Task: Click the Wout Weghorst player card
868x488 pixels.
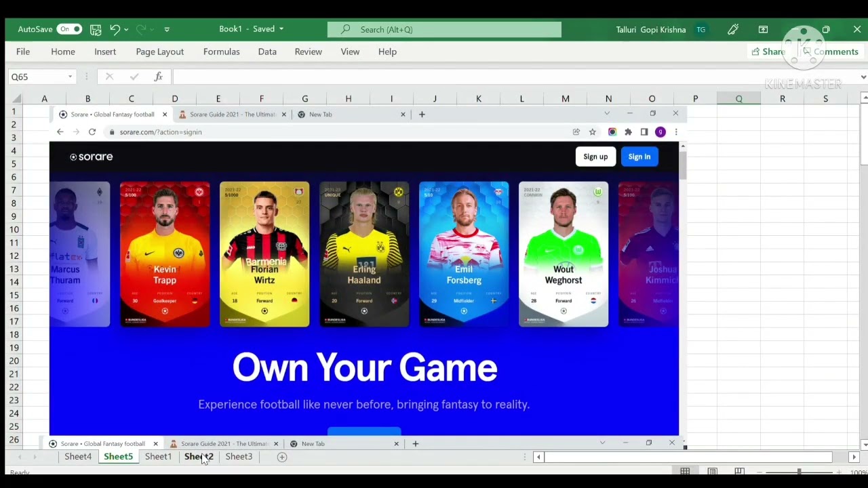Action: click(564, 254)
